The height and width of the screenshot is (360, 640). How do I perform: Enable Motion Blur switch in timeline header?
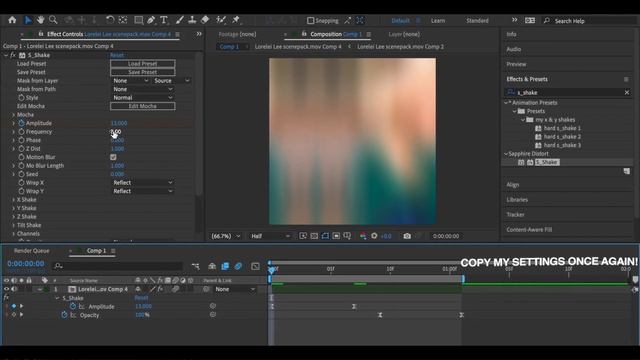pyautogui.click(x=238, y=266)
